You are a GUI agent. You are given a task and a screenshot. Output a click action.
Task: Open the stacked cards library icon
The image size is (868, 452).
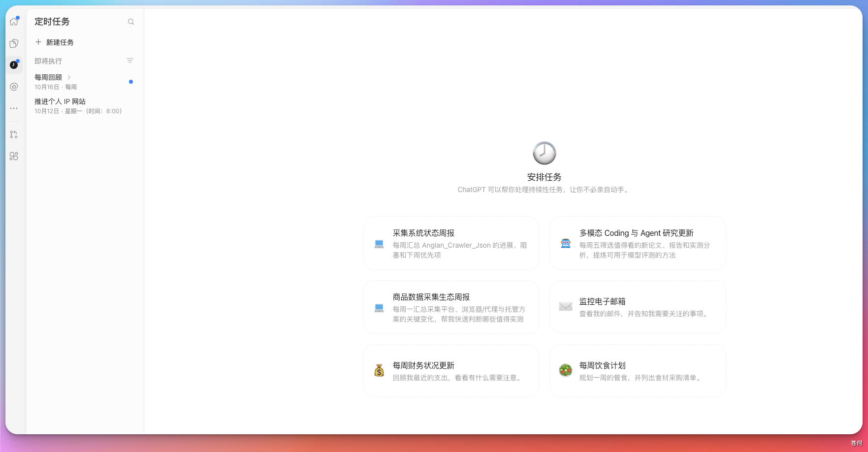pyautogui.click(x=14, y=43)
